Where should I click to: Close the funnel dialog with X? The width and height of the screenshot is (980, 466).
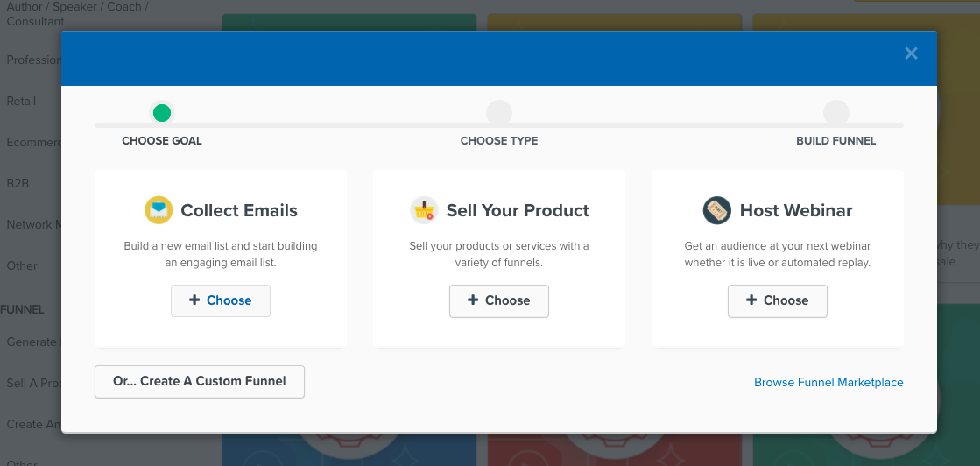(x=911, y=53)
